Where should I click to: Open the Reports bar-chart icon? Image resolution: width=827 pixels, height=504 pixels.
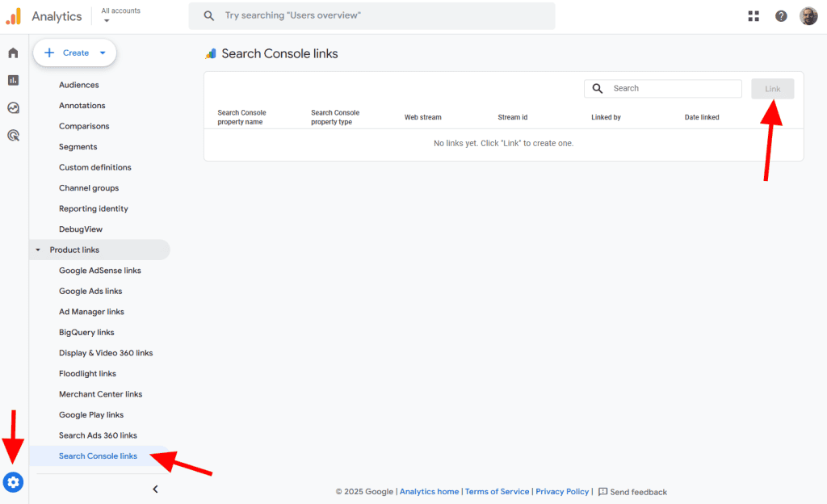13,80
